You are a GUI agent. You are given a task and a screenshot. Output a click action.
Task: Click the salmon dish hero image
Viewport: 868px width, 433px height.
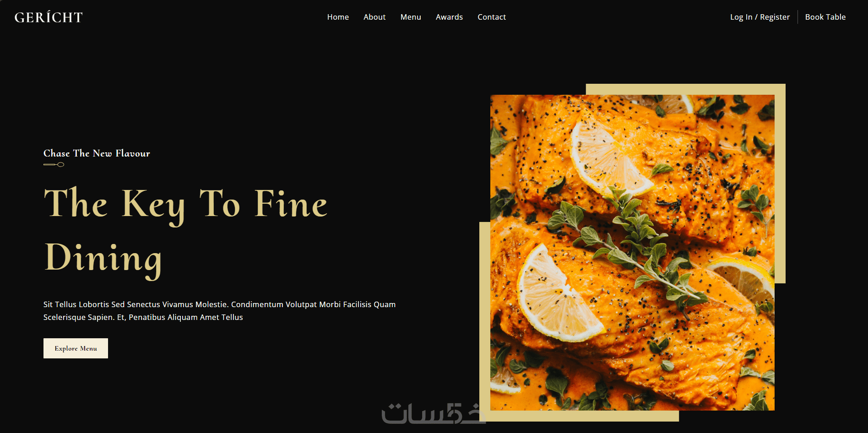click(632, 253)
